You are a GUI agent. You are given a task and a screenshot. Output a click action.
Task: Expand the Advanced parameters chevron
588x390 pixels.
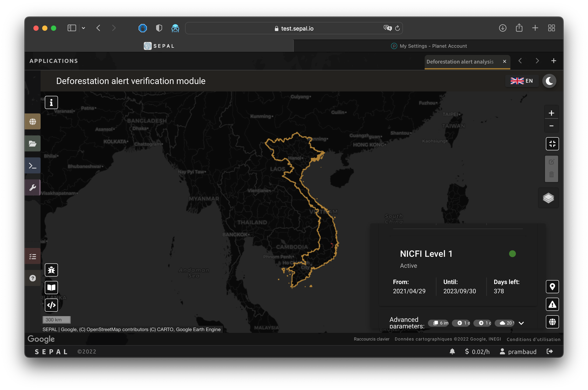[x=521, y=323]
